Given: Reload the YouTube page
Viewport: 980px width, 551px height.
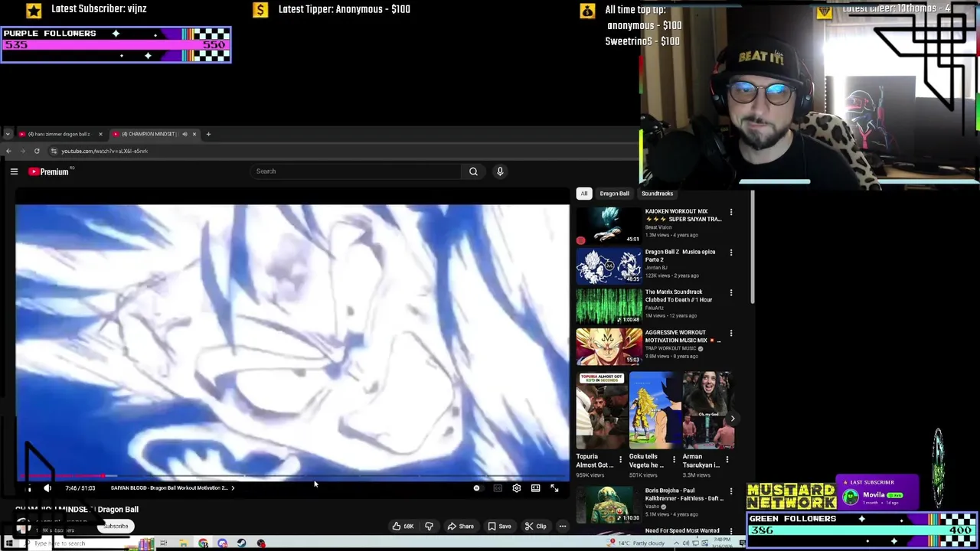Looking at the screenshot, I should pyautogui.click(x=37, y=151).
